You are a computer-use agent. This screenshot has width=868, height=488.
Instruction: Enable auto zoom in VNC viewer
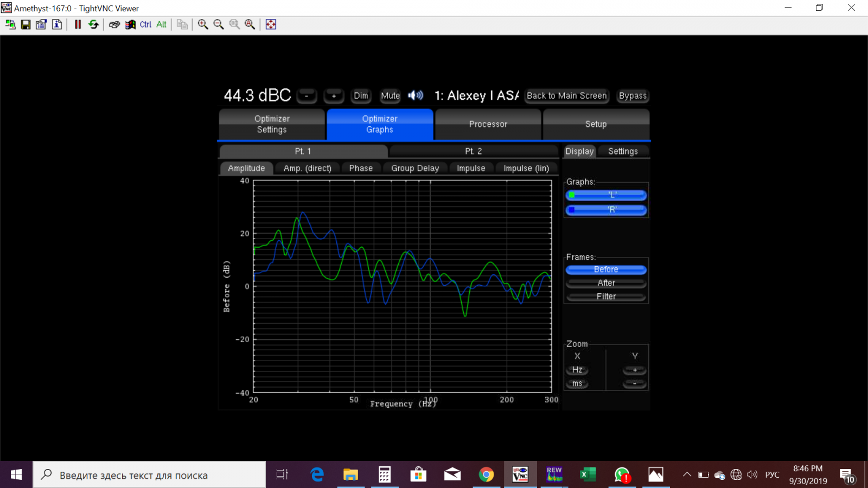click(x=250, y=24)
